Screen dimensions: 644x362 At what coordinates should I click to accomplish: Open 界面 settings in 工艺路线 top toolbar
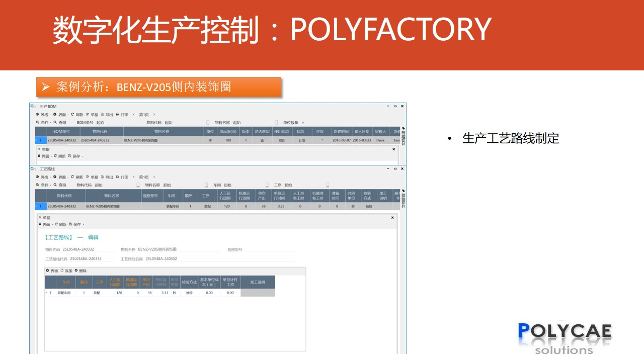60,177
